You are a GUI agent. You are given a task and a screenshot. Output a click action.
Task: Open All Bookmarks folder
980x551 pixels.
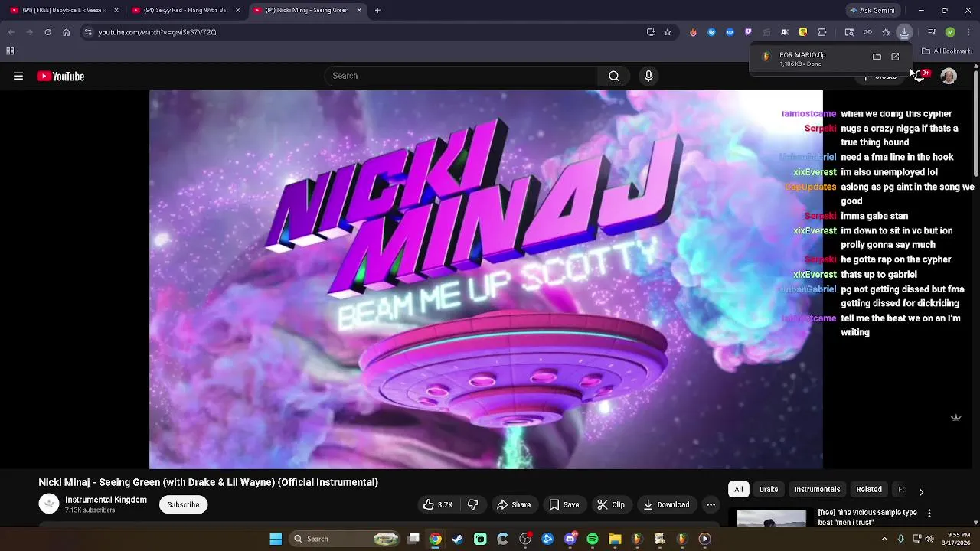[x=947, y=51]
